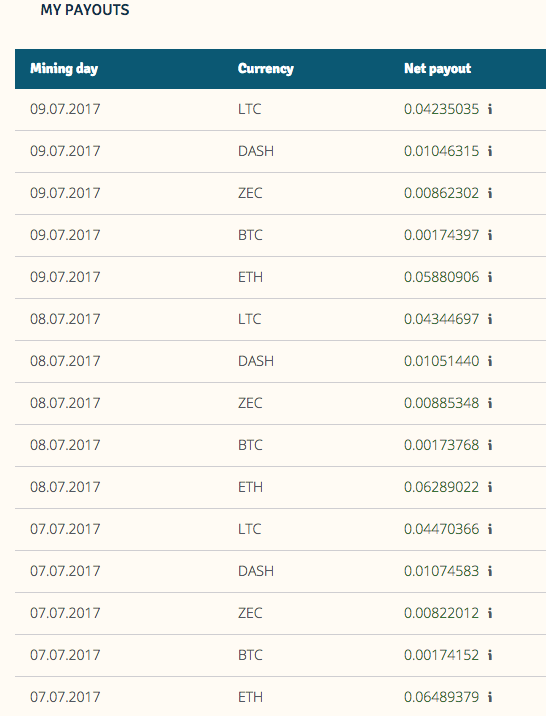Show info for 0.01051440 DASH payout
546x716 pixels.
(490, 361)
